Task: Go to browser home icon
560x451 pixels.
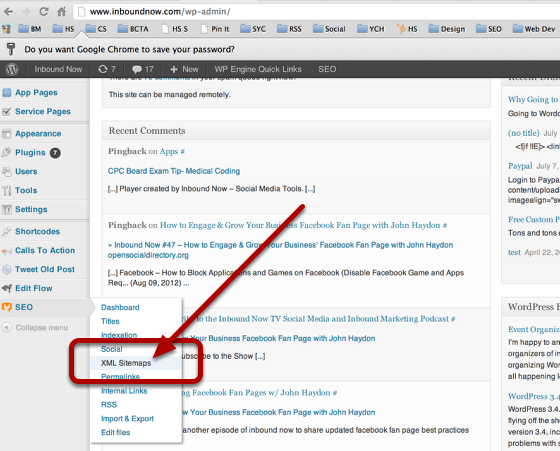Action: (61, 12)
